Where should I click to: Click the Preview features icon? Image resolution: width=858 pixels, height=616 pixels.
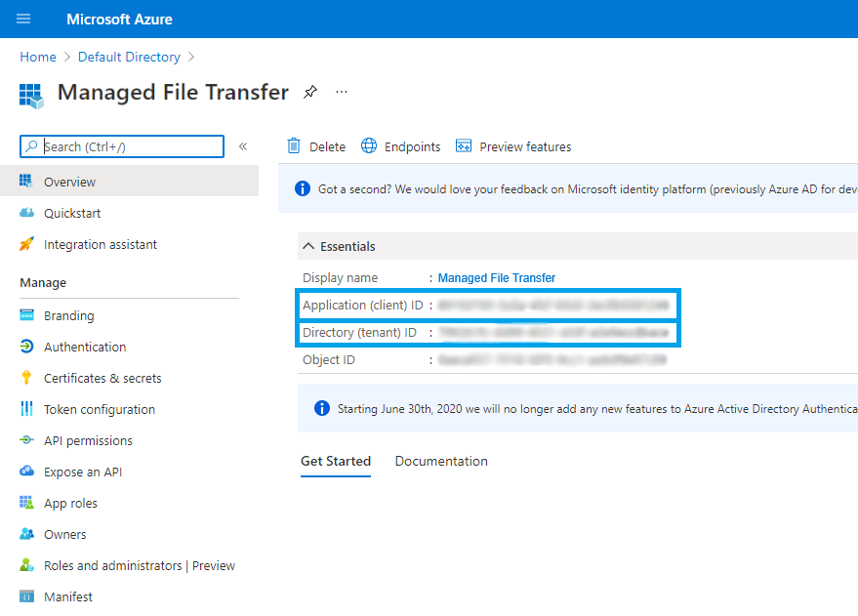click(464, 146)
